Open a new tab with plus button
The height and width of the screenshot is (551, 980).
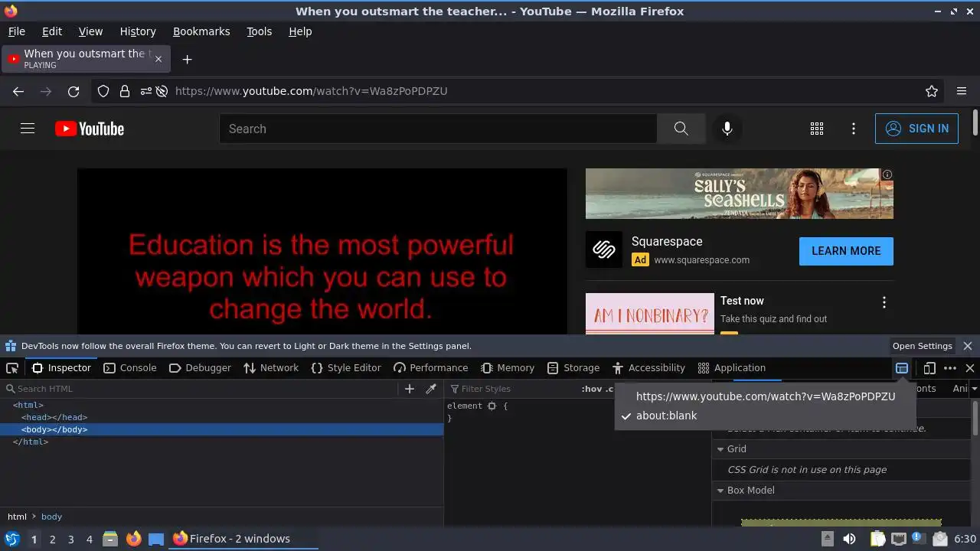click(x=187, y=59)
